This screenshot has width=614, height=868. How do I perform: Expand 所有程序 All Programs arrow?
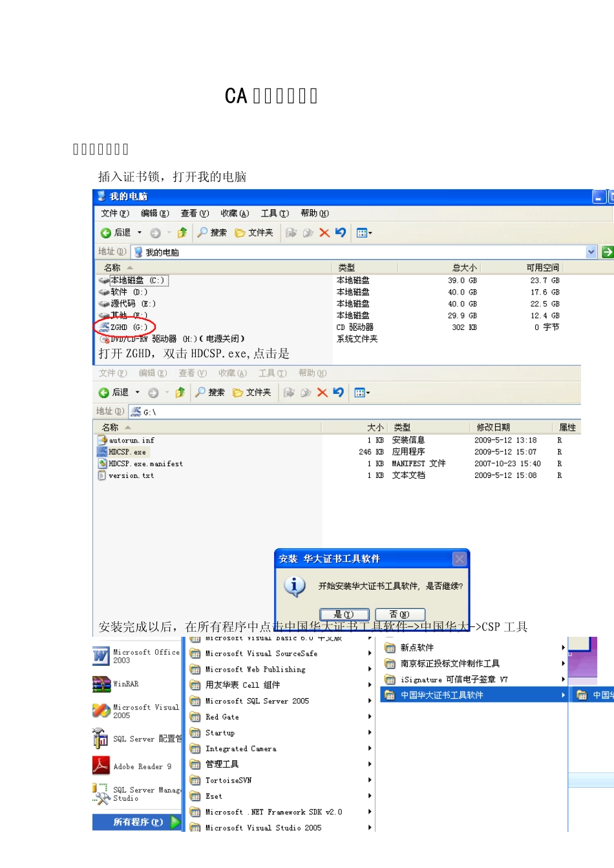tap(175, 822)
